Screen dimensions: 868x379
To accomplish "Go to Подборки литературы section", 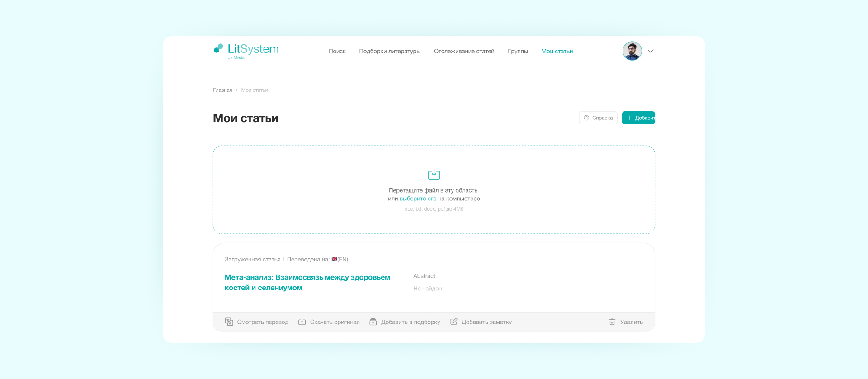I will (390, 52).
